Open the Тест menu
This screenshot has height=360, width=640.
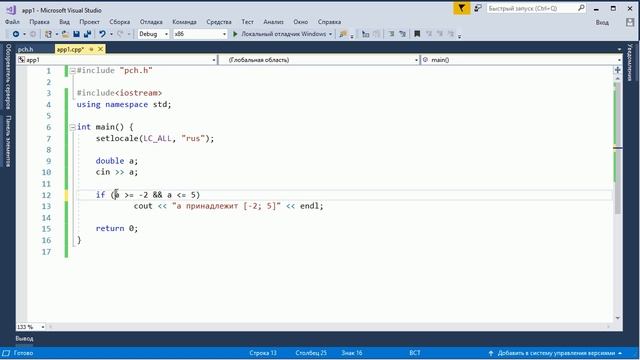pyautogui.click(x=247, y=22)
